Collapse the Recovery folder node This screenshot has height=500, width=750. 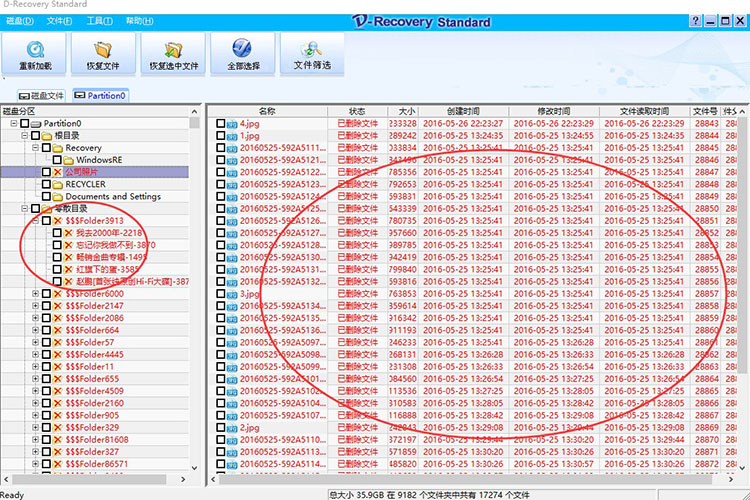tap(35, 148)
